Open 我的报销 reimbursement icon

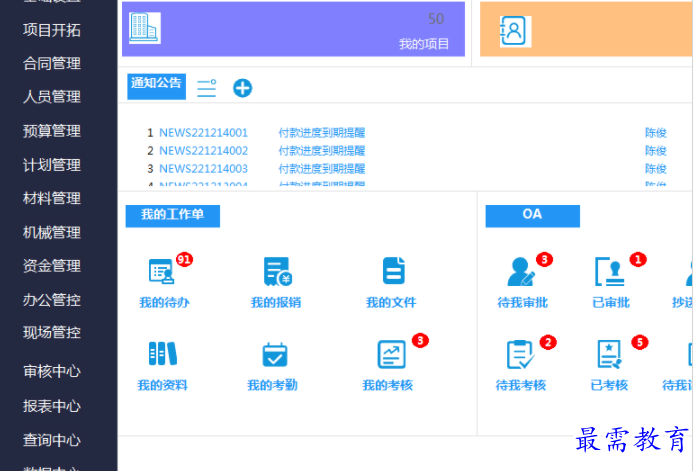pos(277,271)
